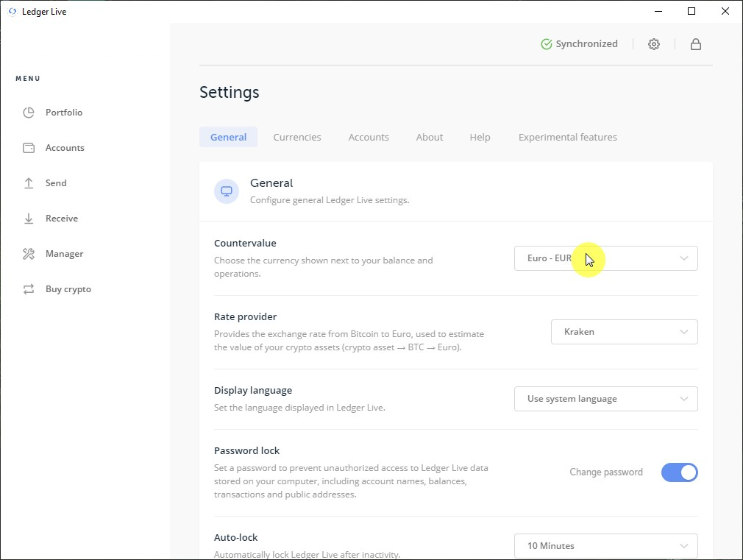Click the Send upload arrow icon
This screenshot has height=560, width=743.
tap(29, 183)
